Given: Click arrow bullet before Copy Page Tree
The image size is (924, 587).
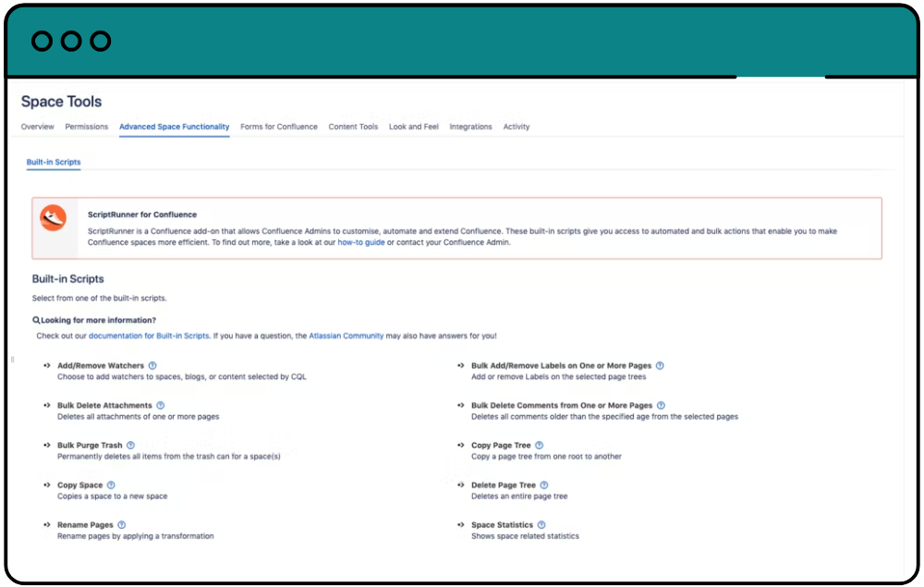Looking at the screenshot, I should click(461, 445).
